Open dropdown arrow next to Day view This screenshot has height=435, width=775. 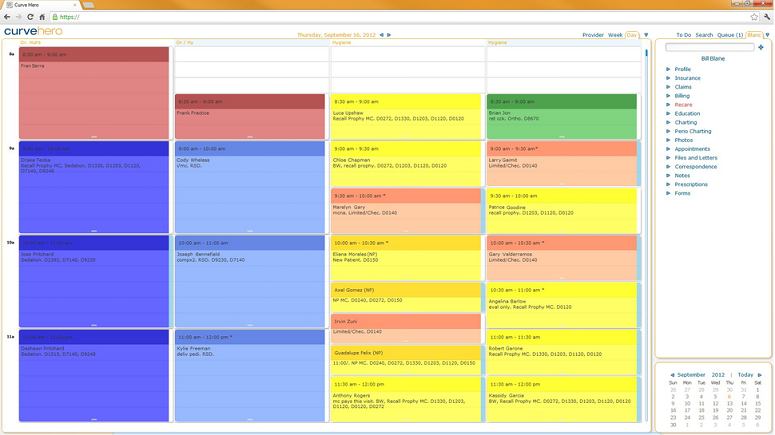[646, 35]
